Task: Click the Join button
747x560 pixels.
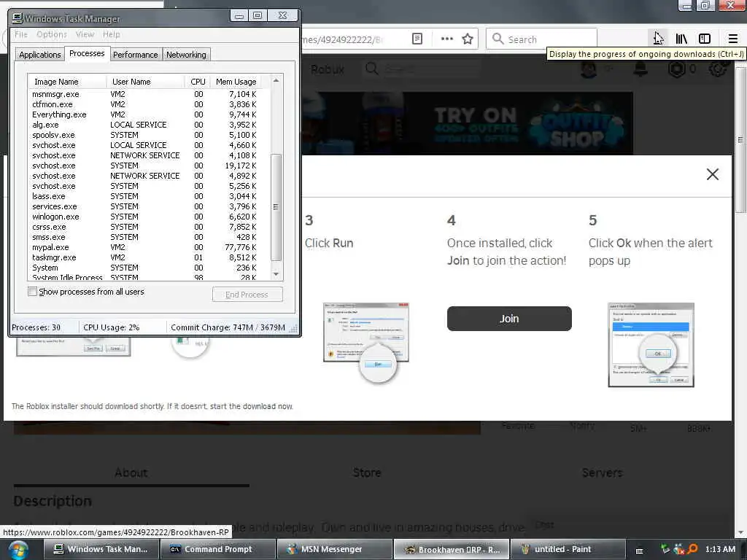Action: pos(508,319)
